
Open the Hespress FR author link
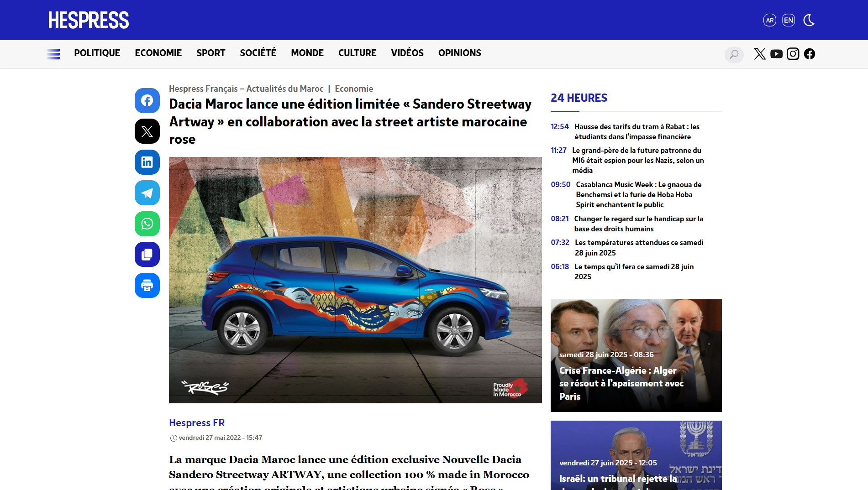click(x=197, y=423)
